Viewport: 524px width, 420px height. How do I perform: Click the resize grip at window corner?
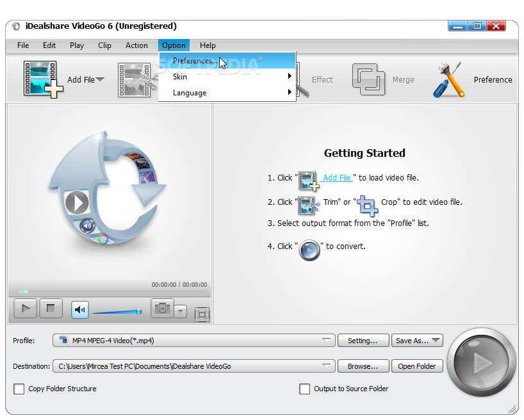pos(512,410)
